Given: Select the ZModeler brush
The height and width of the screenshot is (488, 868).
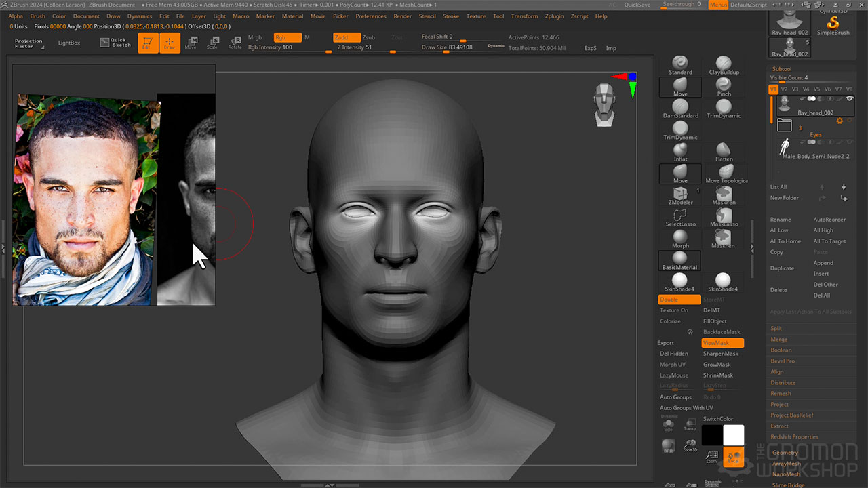Looking at the screenshot, I should [x=680, y=195].
